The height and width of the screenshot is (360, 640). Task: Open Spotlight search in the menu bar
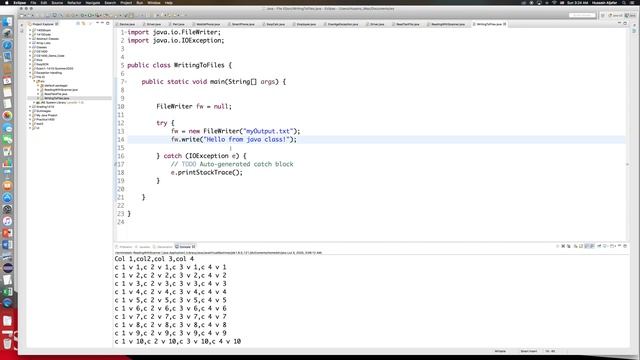tap(624, 2)
